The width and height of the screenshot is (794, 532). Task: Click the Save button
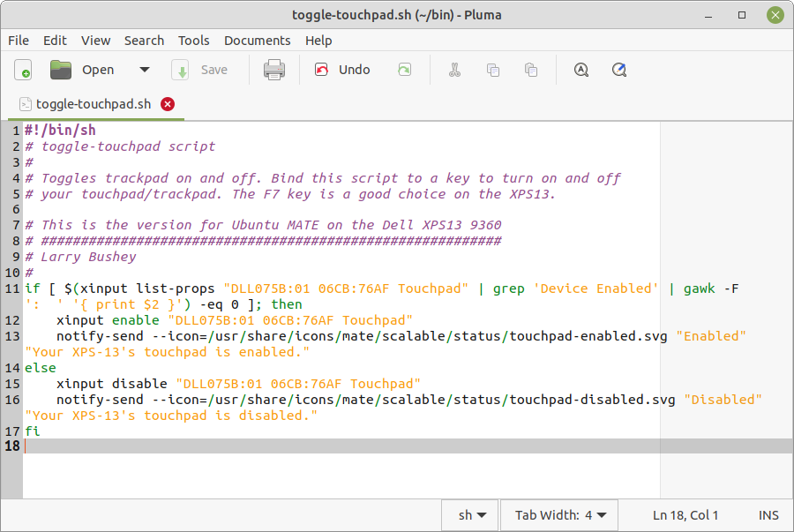204,70
